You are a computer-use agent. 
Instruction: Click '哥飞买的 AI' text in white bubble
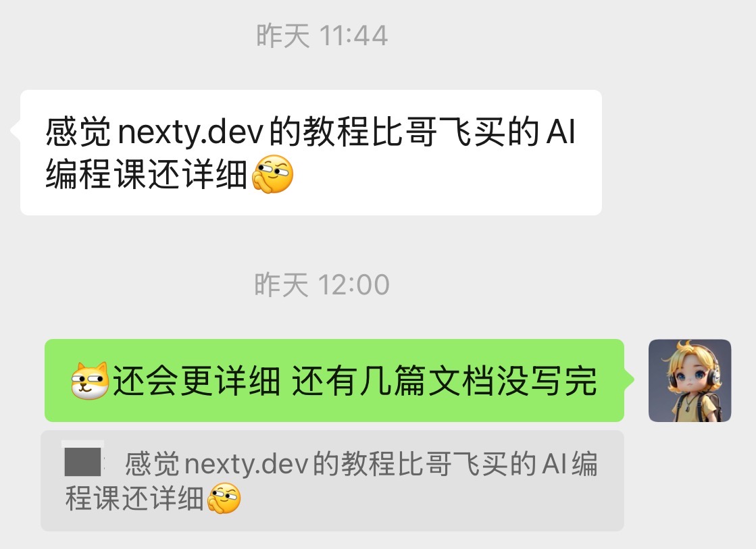pos(490,132)
